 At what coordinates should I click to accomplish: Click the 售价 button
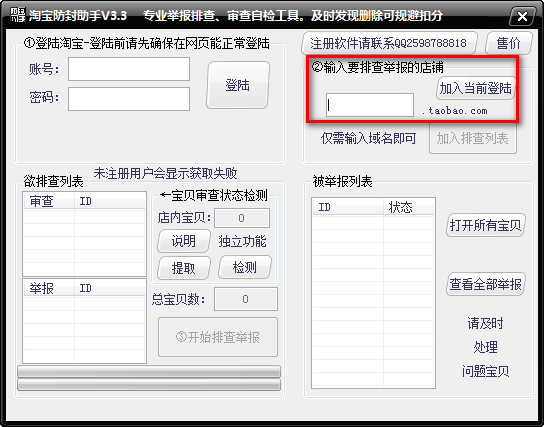pos(508,43)
